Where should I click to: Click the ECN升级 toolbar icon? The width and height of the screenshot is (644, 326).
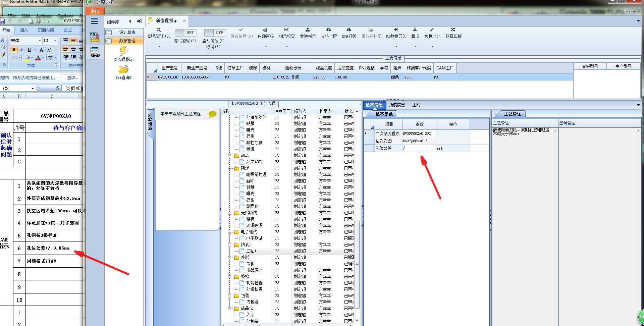pos(349,30)
